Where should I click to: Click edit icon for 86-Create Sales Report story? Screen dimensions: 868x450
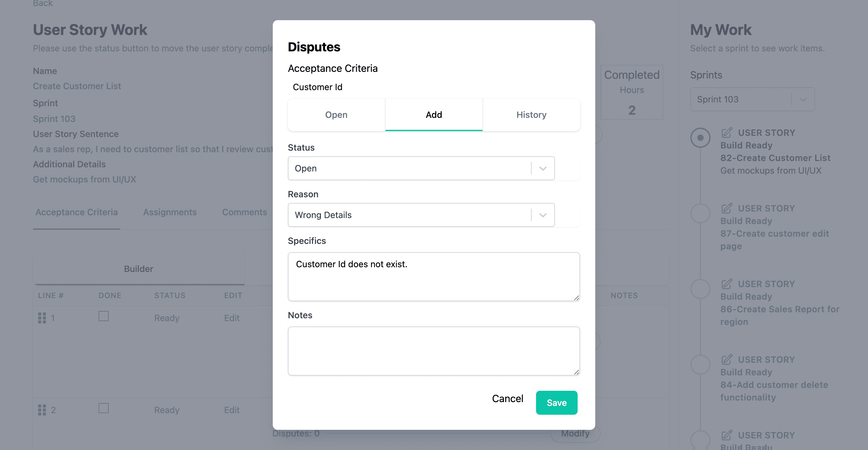coord(727,284)
